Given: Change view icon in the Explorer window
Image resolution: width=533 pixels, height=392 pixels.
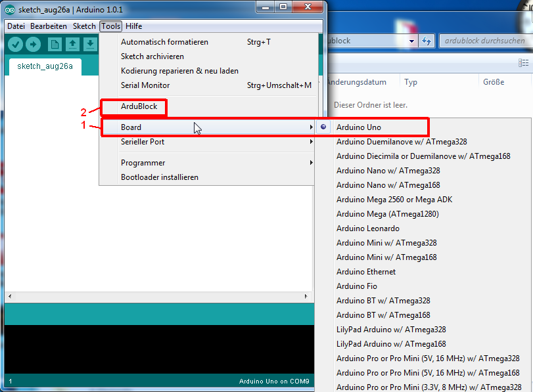Looking at the screenshot, I should pos(523,62).
